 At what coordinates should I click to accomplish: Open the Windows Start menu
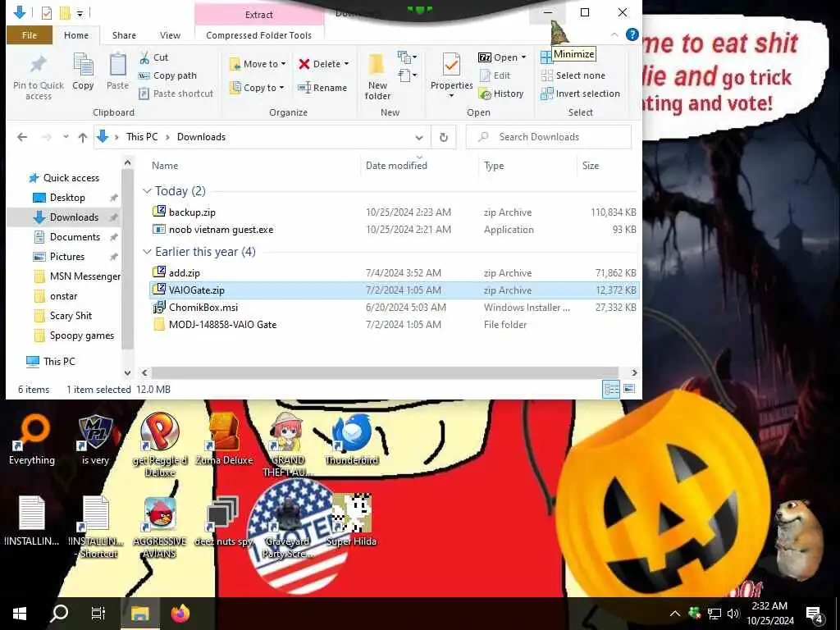click(x=20, y=614)
